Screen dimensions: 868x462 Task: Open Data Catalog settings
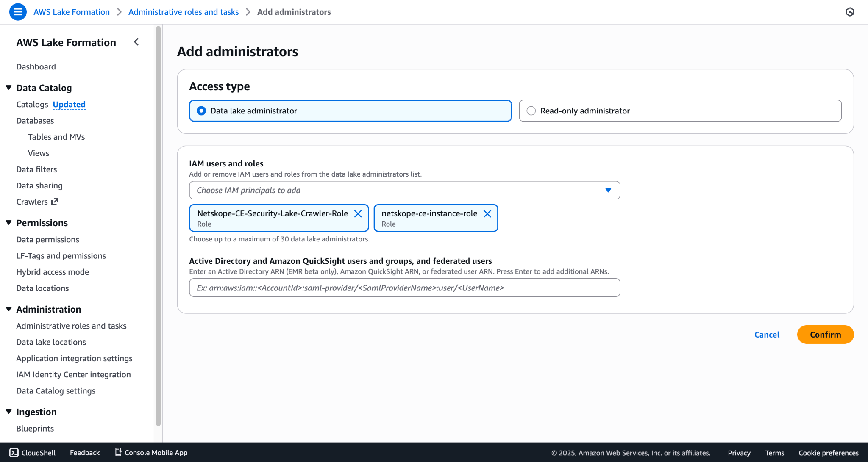56,391
